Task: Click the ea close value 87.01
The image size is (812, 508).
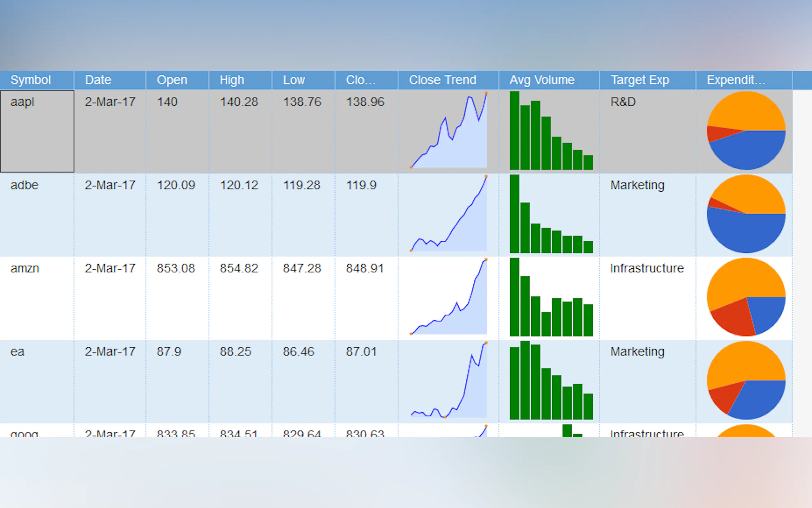Action: pyautogui.click(x=361, y=352)
